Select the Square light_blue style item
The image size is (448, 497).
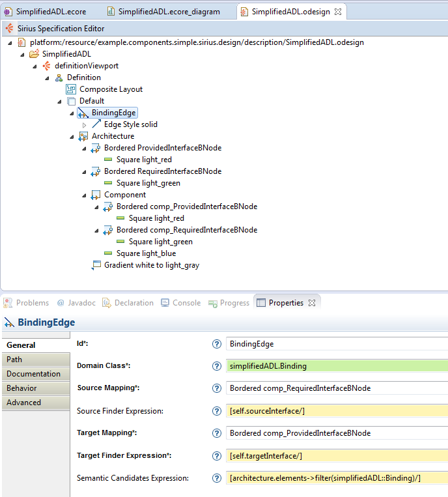[x=146, y=253]
